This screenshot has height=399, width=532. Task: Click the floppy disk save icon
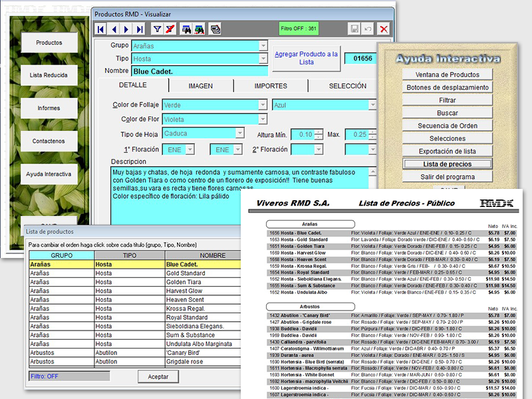[x=354, y=29]
